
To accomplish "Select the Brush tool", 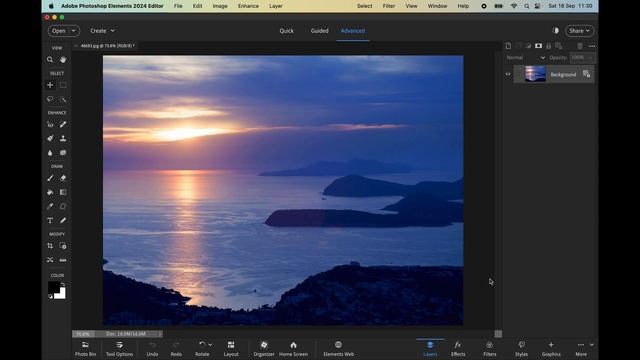I will coord(50,178).
